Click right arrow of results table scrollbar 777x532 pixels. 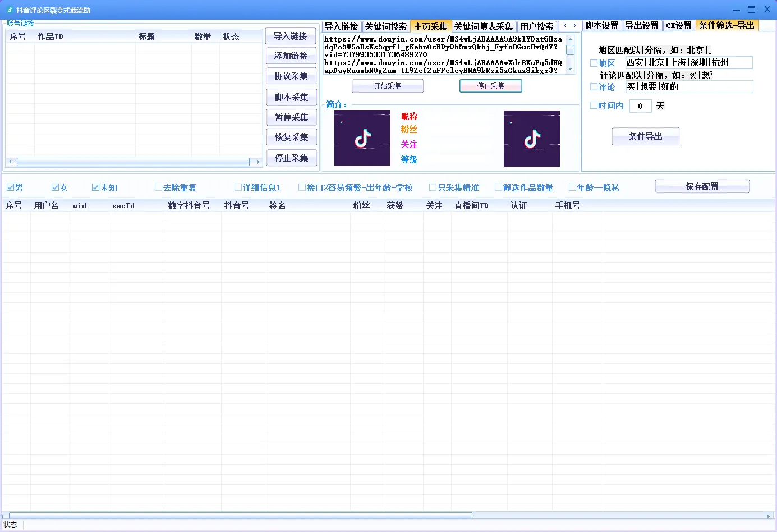[x=769, y=516]
